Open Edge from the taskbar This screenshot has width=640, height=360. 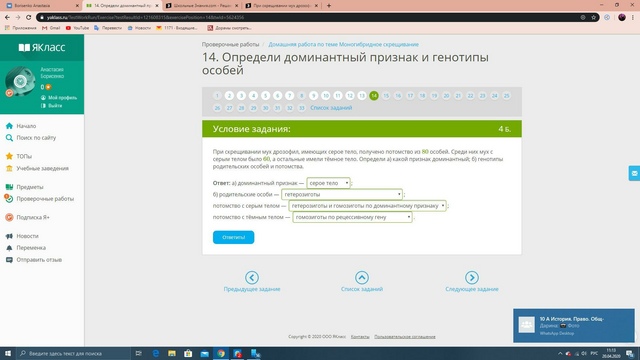pyautogui.click(x=156, y=353)
